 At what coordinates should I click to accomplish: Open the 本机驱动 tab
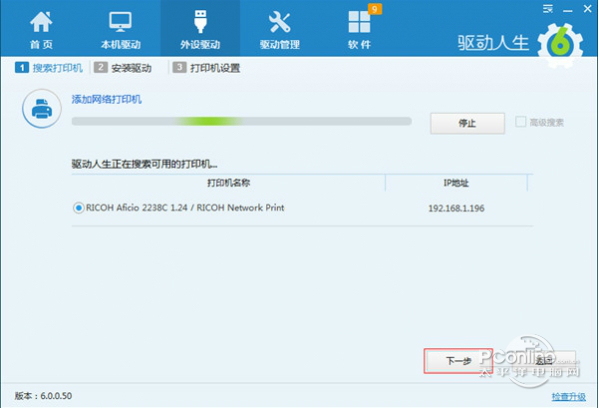120,30
